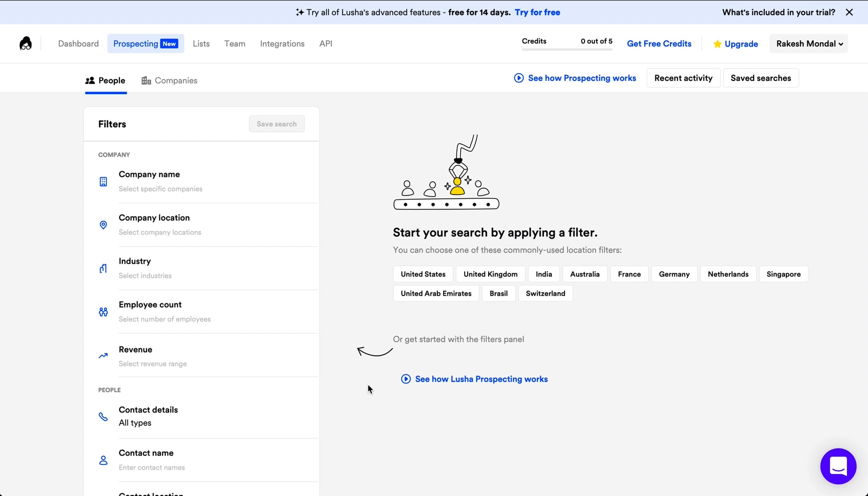Select the United Arab Emirates filter
The width and height of the screenshot is (868, 496).
pos(436,293)
